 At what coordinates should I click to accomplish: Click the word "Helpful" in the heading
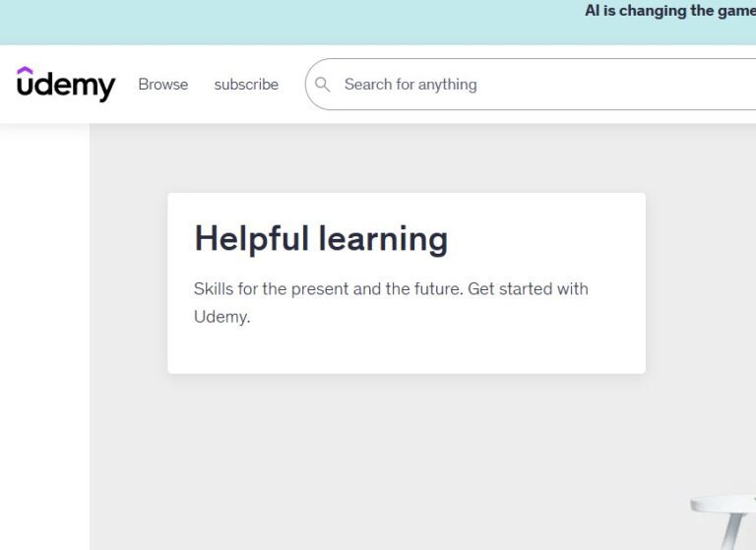251,239
